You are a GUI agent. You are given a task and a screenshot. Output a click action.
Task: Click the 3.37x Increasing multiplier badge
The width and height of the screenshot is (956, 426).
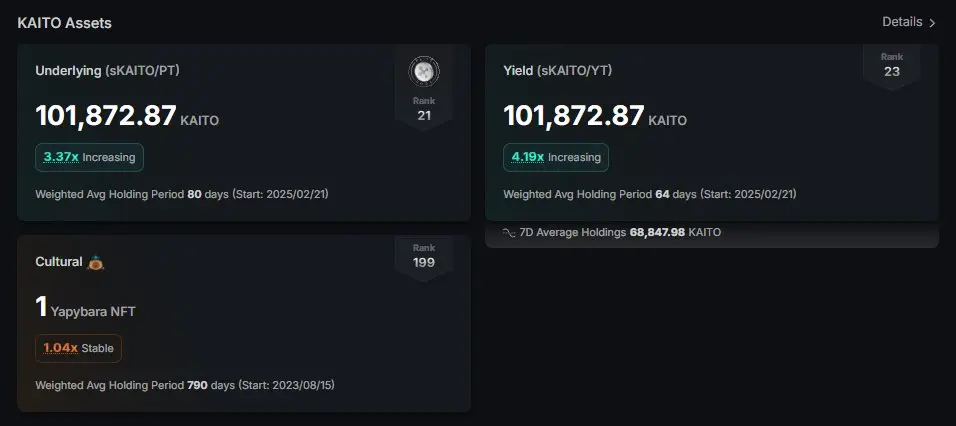click(x=90, y=157)
